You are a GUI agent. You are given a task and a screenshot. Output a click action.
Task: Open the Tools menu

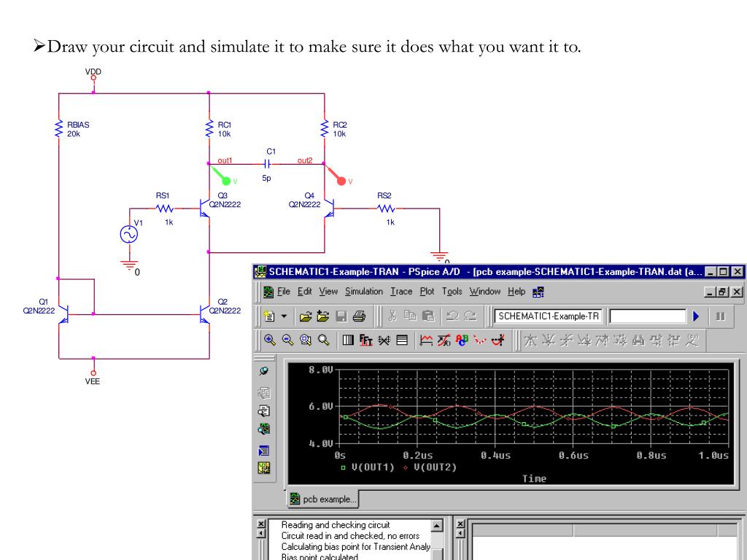pos(452,292)
